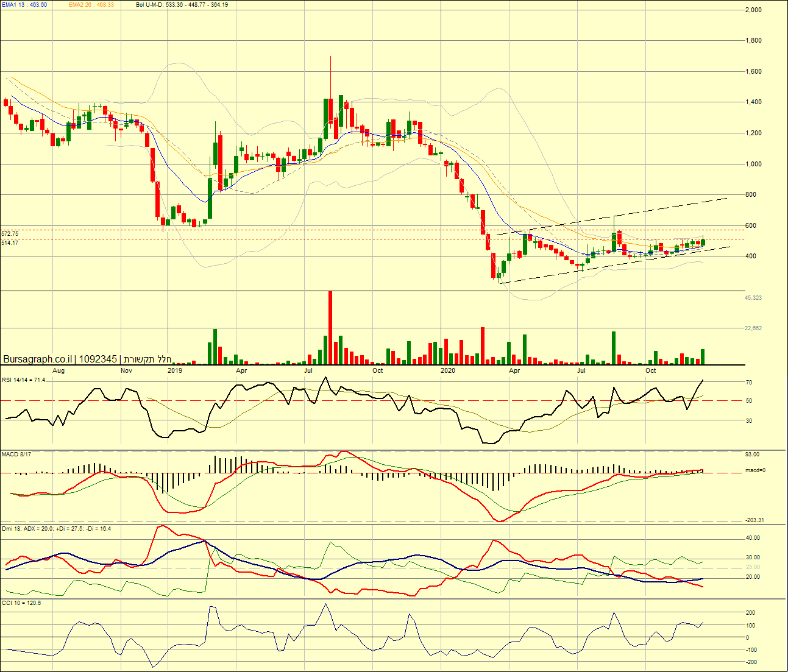Select the 40.00 DMI scale label
Viewport: 788px width, 672px height.
[753, 538]
